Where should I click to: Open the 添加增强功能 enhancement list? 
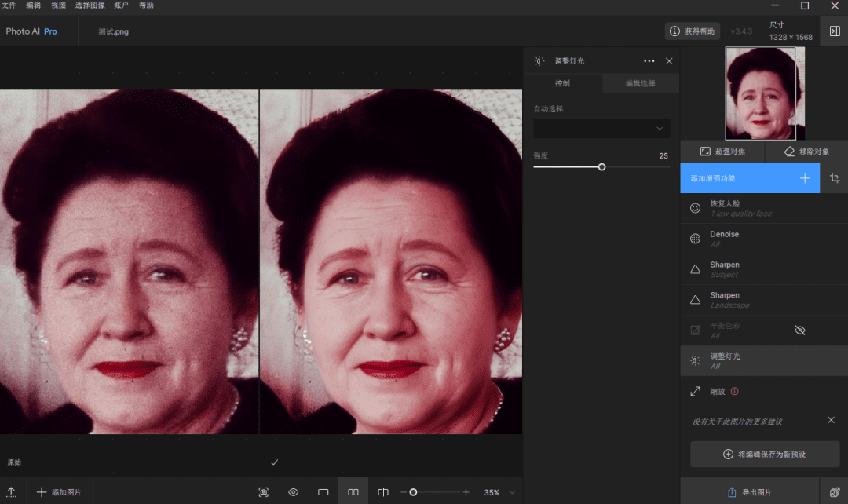click(750, 178)
